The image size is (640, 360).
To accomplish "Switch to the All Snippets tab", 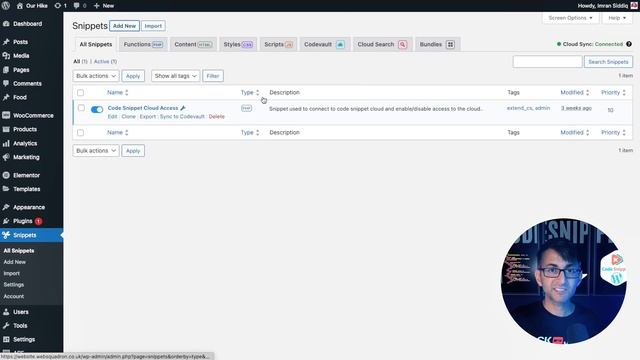I will 96,44.
